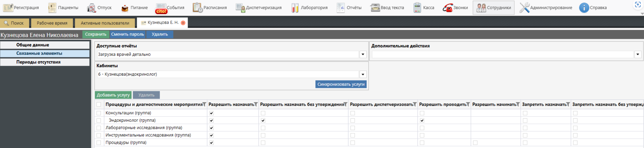Open the Звонки red telephone icon
This screenshot has width=644, height=148.
click(448, 8)
